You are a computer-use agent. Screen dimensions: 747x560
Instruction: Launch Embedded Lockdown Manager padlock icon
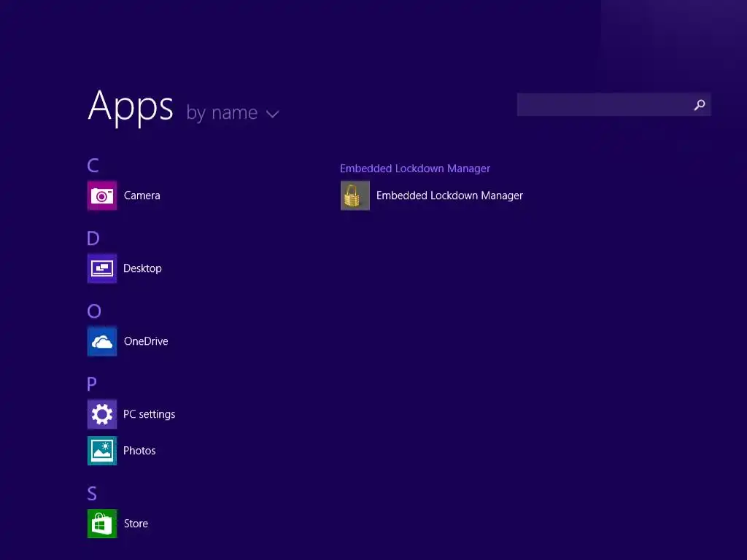coord(355,195)
